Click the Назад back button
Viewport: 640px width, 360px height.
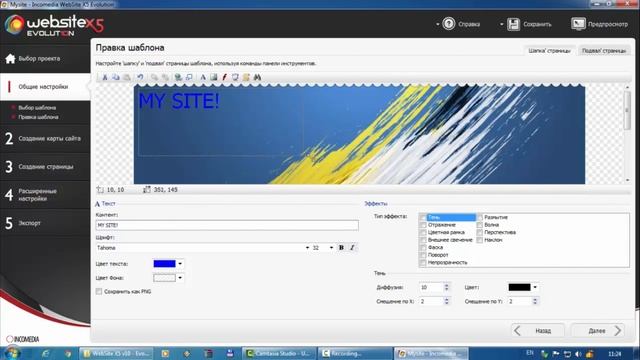(x=538, y=331)
